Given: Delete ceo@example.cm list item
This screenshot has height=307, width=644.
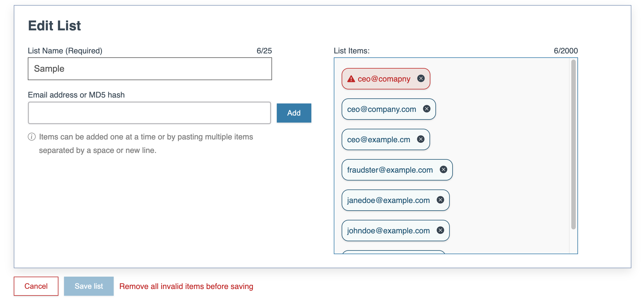Looking at the screenshot, I should [x=421, y=139].
